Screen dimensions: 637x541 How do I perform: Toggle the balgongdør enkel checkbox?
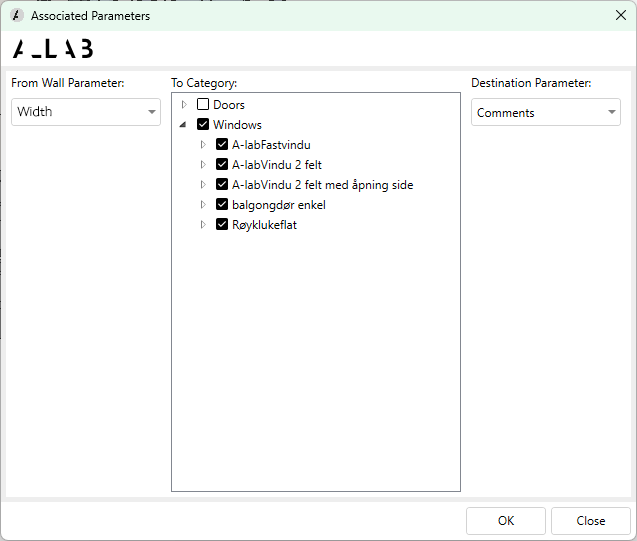222,205
